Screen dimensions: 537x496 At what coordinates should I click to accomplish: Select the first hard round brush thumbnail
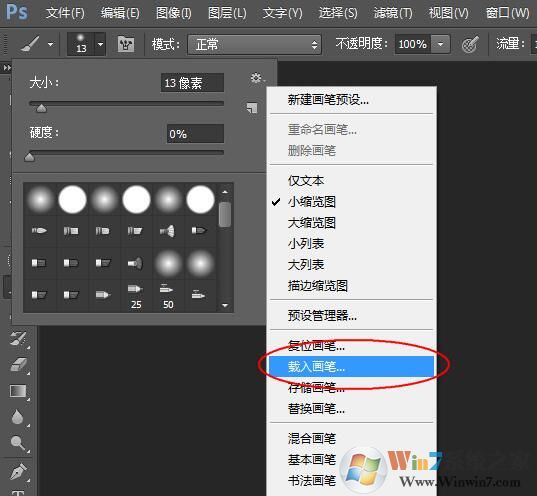point(72,199)
